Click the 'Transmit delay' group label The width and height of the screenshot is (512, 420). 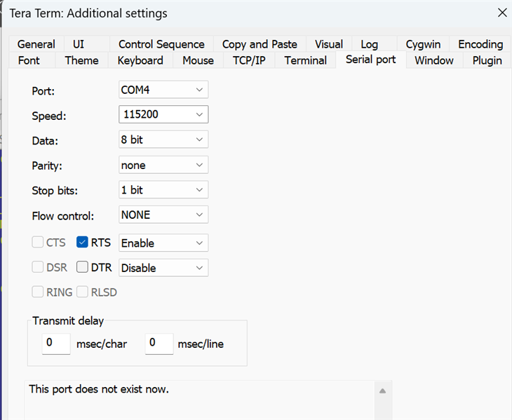[x=68, y=321]
